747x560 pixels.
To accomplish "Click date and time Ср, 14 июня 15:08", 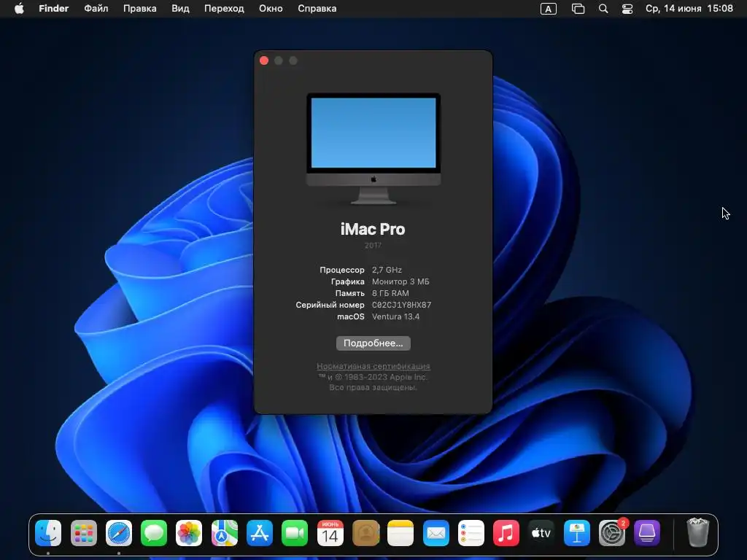I will click(x=689, y=9).
